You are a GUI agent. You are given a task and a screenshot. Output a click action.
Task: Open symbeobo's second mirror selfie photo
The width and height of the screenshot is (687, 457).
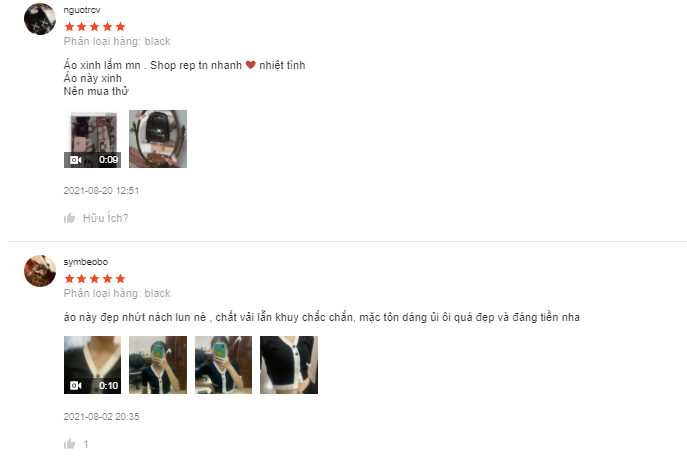pos(223,365)
